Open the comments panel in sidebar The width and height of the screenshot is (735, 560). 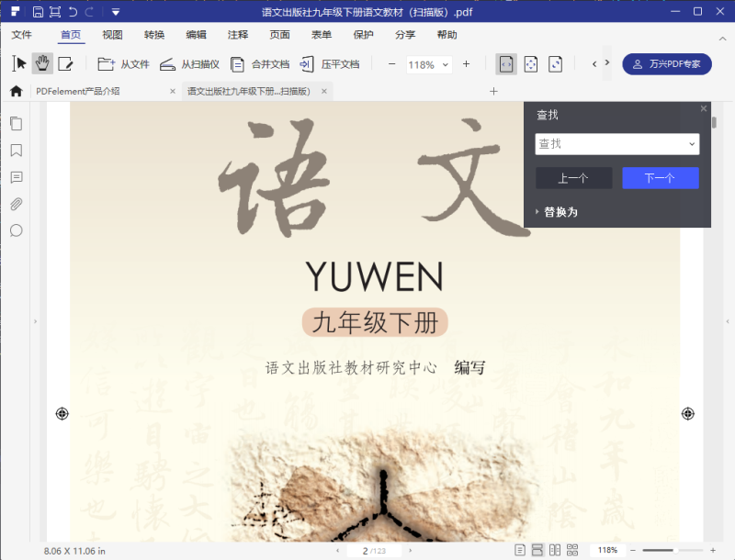click(16, 177)
